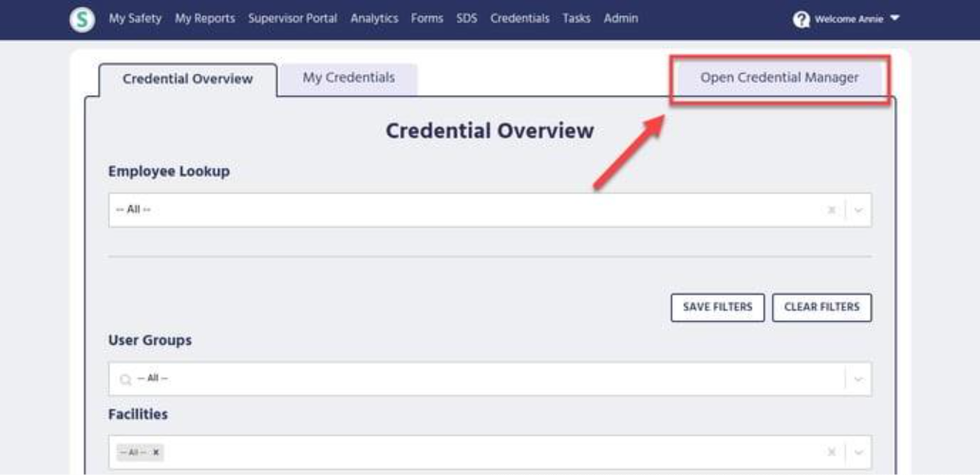Expand the Welcome Annie user menu arrow
980x476 pixels.
pyautogui.click(x=895, y=19)
